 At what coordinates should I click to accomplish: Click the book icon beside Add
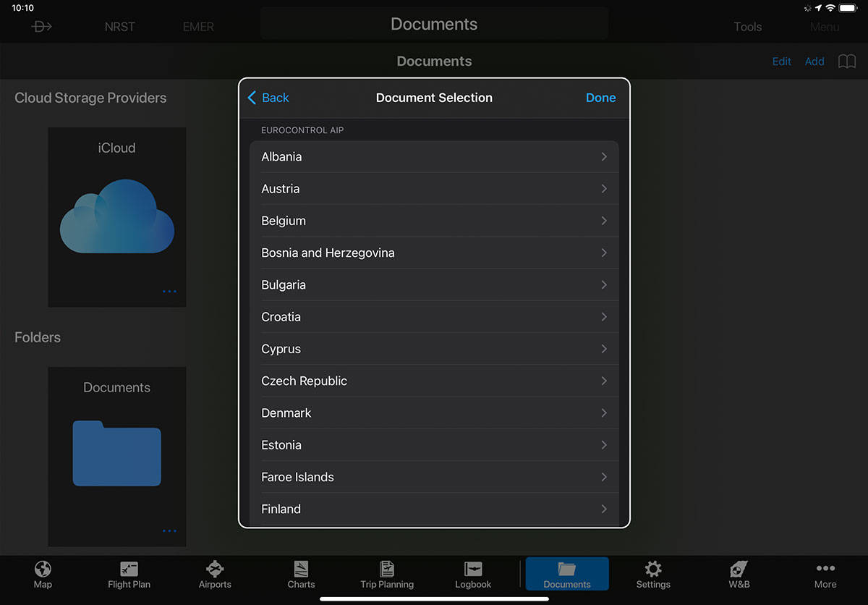pos(846,62)
